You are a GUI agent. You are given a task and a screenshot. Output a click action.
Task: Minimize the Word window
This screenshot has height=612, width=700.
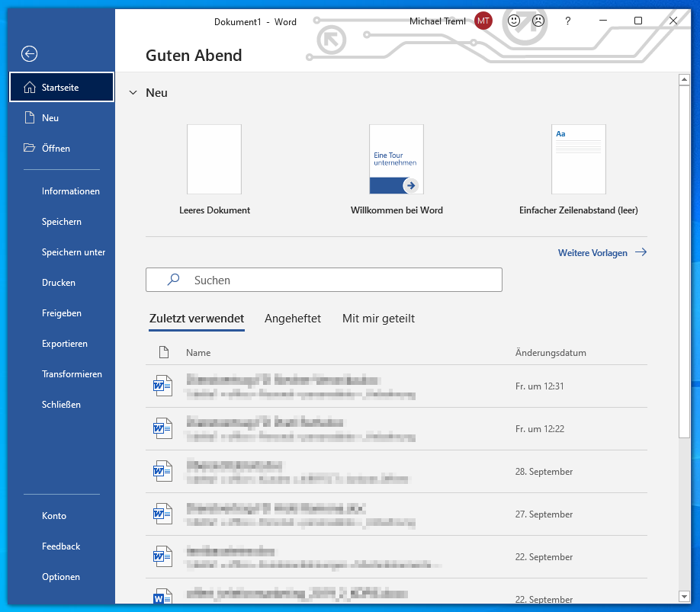(602, 21)
